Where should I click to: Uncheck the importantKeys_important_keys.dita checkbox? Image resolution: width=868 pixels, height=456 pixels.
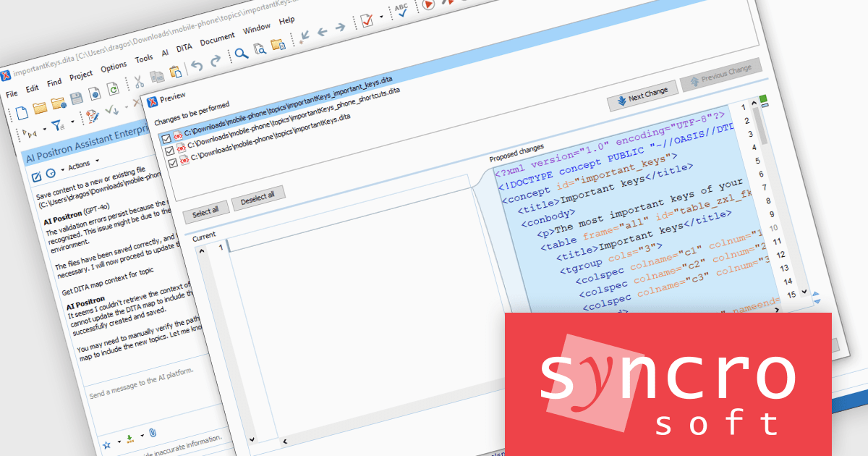pyautogui.click(x=167, y=138)
